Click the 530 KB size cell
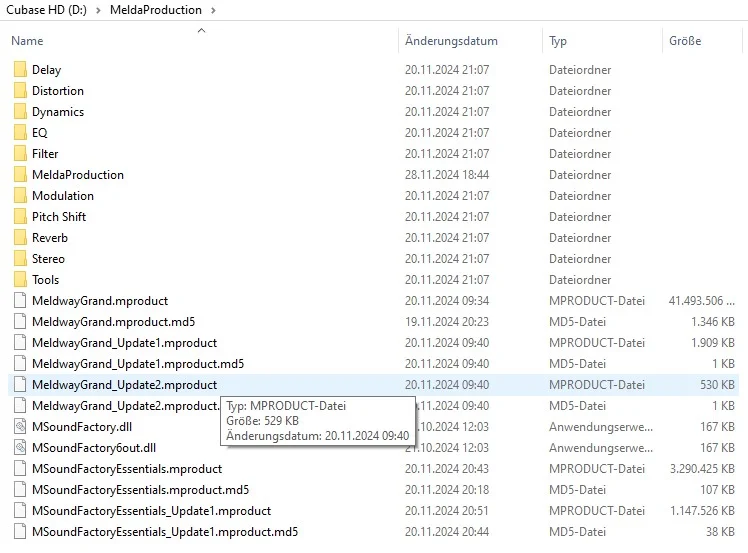748x553 pixels. point(717,385)
